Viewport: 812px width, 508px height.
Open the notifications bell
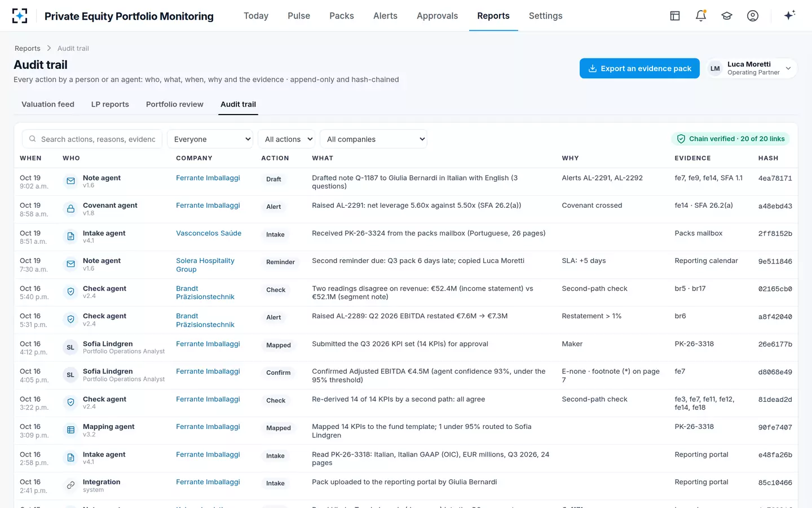pos(701,16)
